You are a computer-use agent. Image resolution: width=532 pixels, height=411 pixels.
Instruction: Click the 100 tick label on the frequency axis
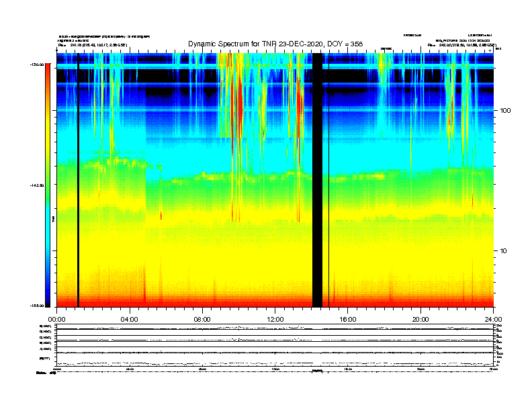(506, 111)
